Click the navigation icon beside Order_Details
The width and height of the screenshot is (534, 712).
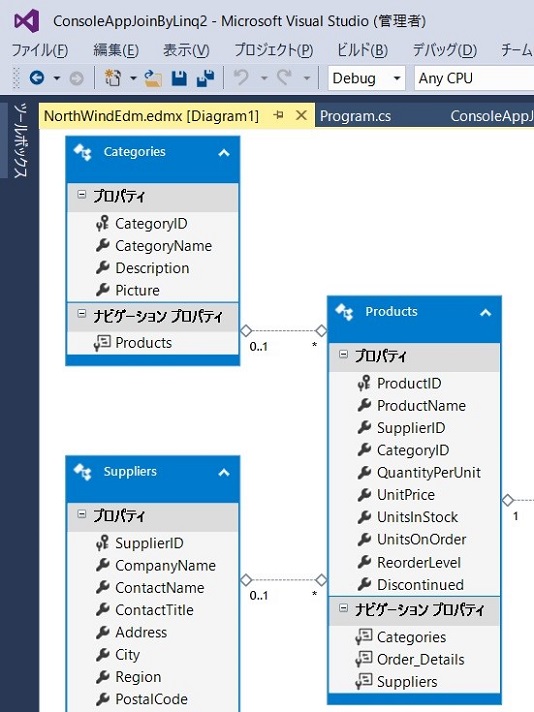364,659
